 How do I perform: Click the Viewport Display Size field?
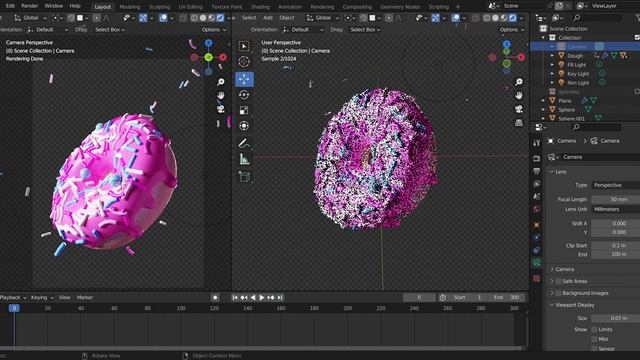(x=616, y=318)
